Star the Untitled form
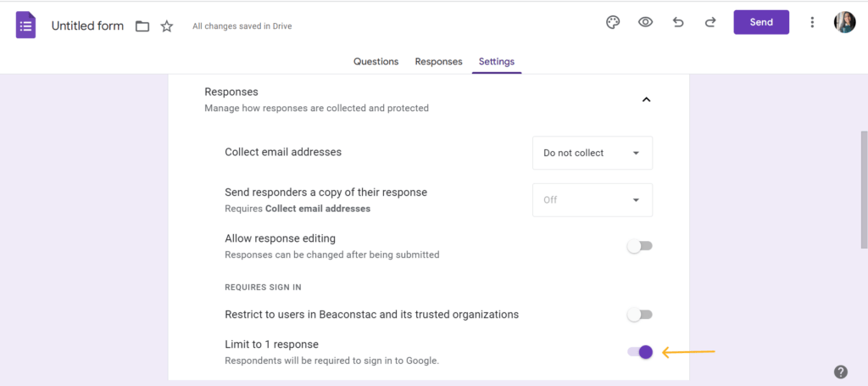This screenshot has width=868, height=386. pyautogui.click(x=167, y=26)
